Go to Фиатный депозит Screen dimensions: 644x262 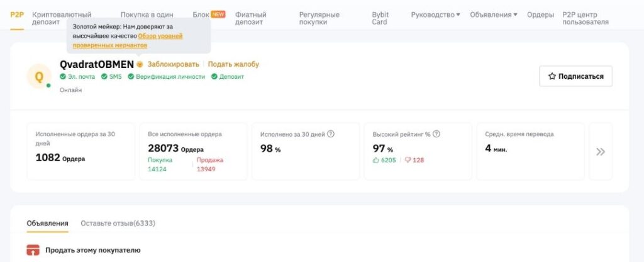(x=250, y=18)
